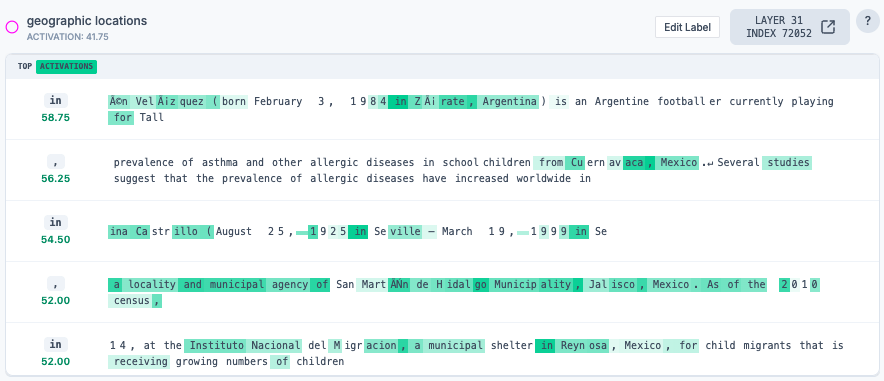Viewport: 884px width, 381px height.
Task: Click the 'studies' token in second example
Action: click(787, 163)
